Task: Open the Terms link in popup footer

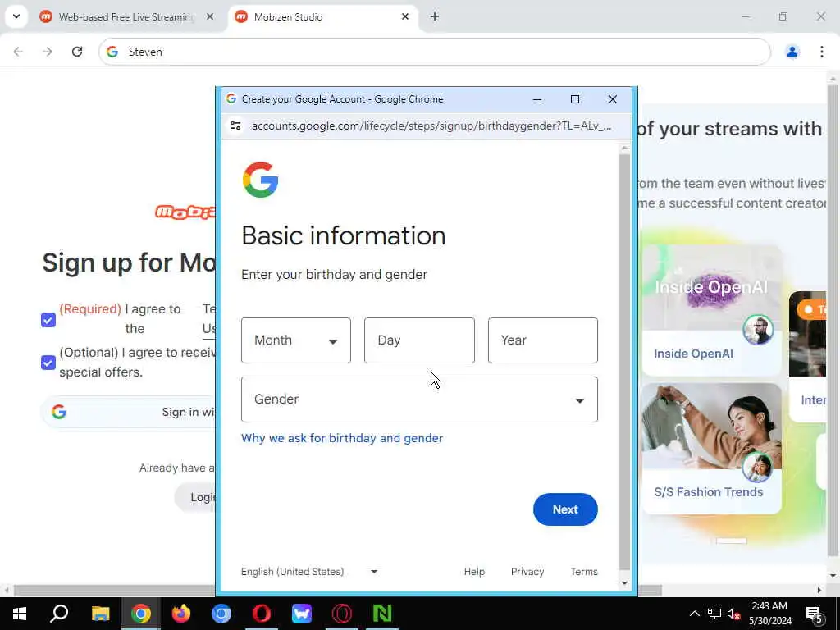Action: (x=584, y=572)
